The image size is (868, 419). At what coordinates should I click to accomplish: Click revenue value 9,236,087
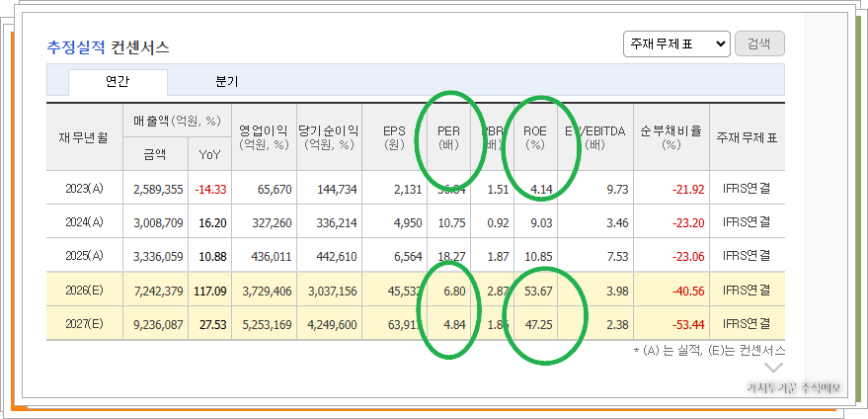coord(158,325)
